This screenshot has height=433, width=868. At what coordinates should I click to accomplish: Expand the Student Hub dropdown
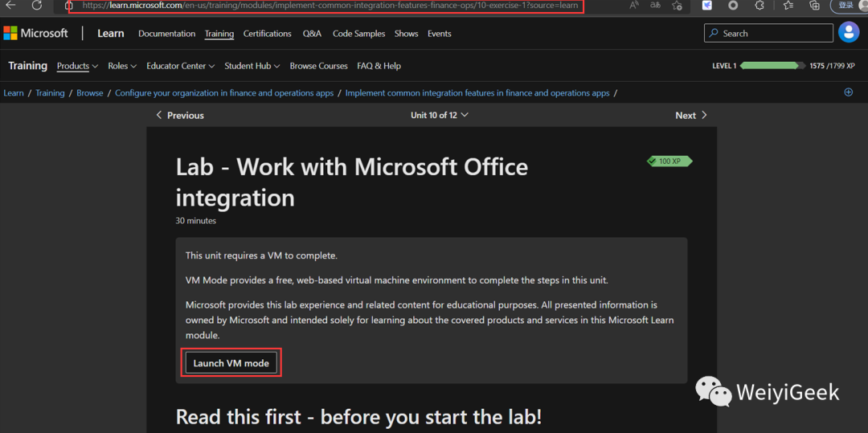click(252, 66)
